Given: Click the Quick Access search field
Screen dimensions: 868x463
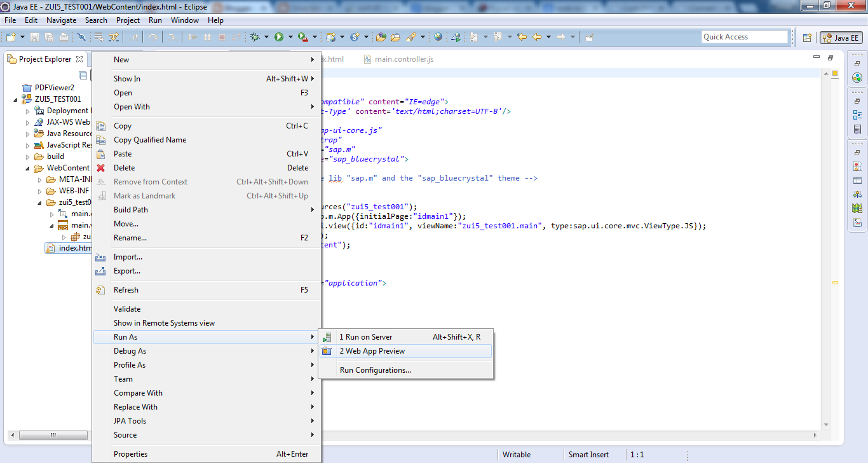Looking at the screenshot, I should pyautogui.click(x=744, y=37).
